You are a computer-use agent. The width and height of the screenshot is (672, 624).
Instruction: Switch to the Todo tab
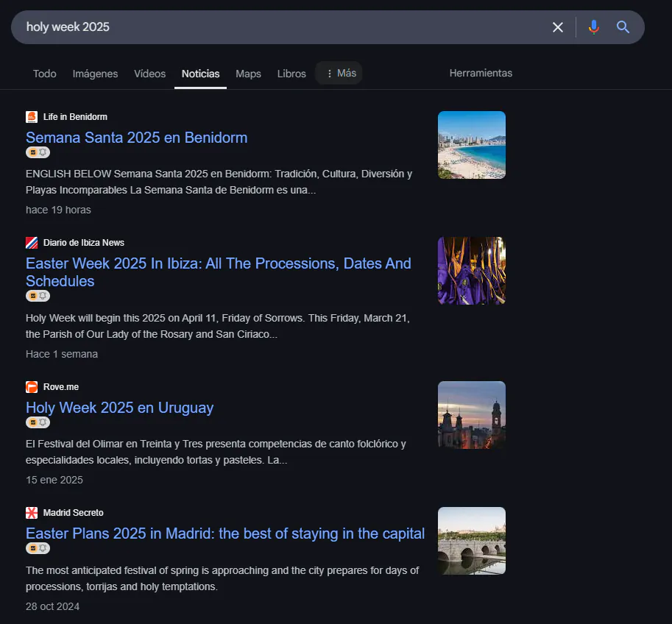point(45,74)
